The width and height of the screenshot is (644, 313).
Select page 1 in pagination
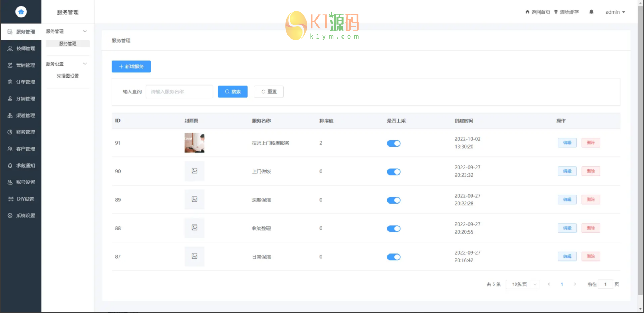[562, 284]
